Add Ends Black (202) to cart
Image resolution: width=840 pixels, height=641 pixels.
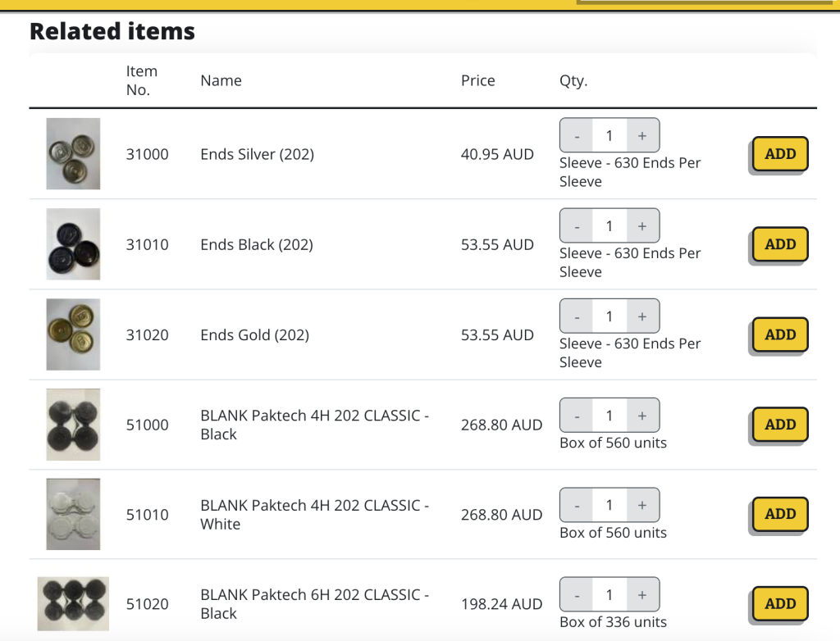coord(780,244)
